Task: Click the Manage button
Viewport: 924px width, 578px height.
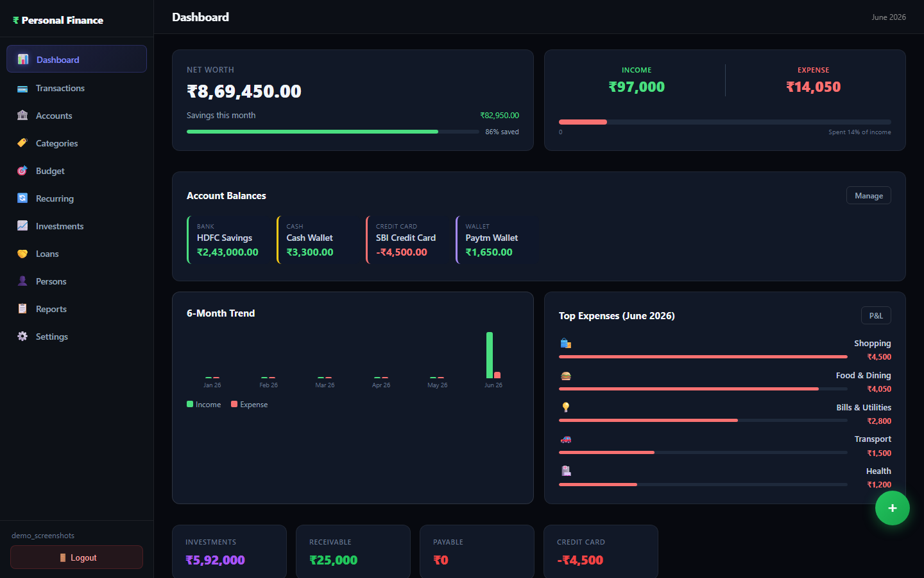Action: point(869,195)
